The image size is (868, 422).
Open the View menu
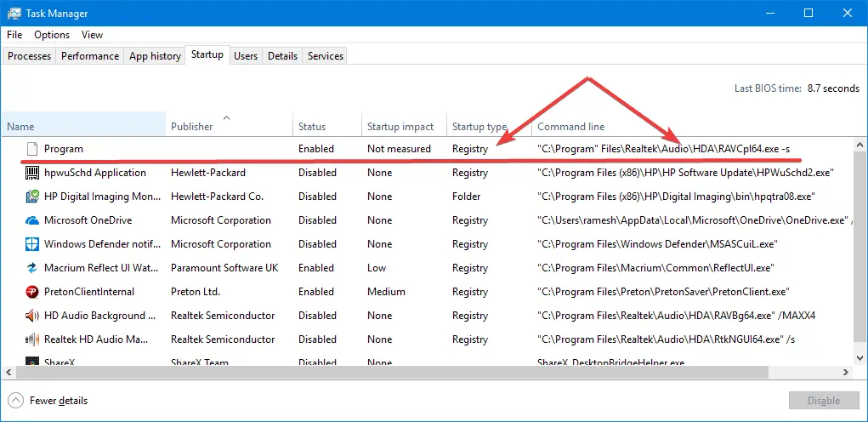[92, 34]
